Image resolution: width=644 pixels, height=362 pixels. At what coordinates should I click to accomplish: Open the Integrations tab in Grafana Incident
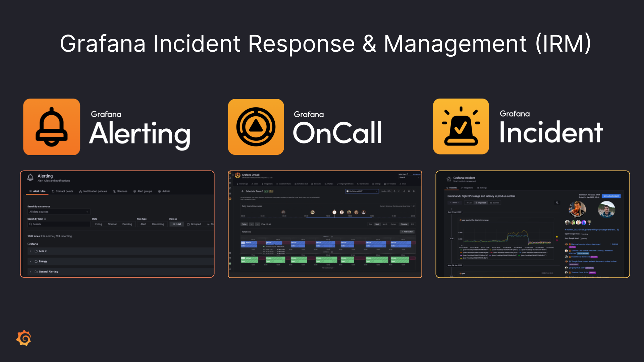pos(467,188)
